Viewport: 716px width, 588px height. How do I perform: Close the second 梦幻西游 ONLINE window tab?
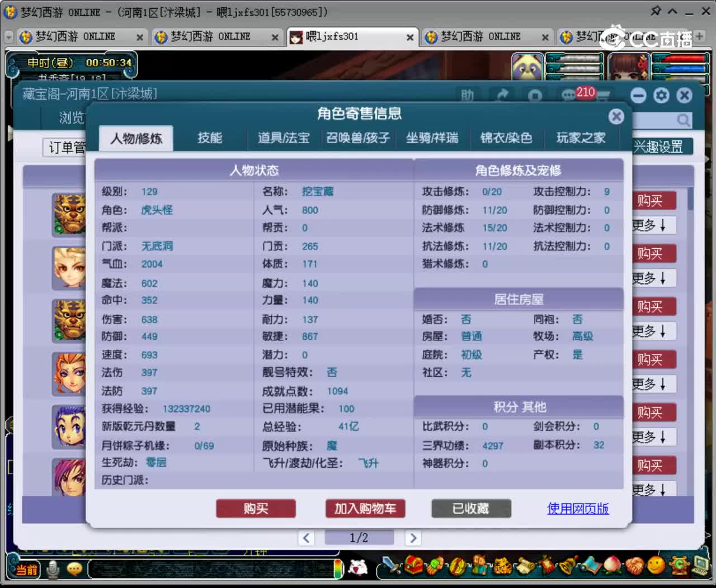click(275, 37)
